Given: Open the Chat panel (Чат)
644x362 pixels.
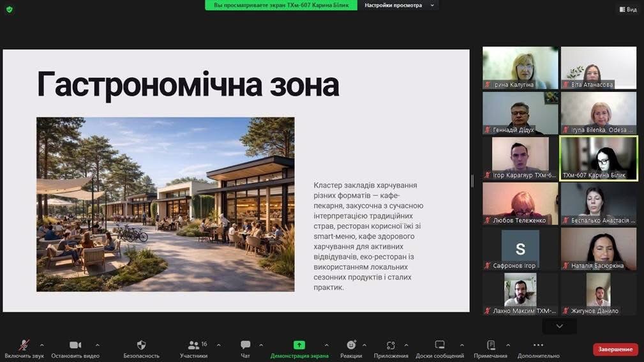Looking at the screenshot, I should (245, 345).
